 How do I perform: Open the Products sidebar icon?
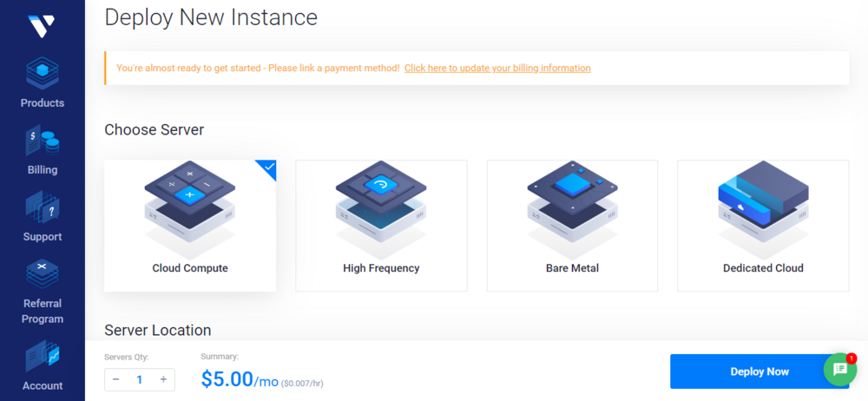point(42,74)
